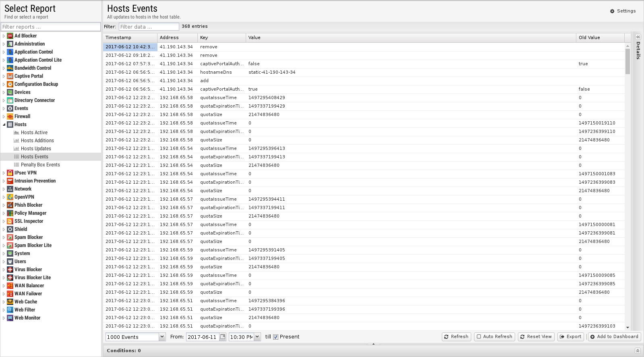
Task: Click the Web Cache icon
Action: (x=10, y=302)
